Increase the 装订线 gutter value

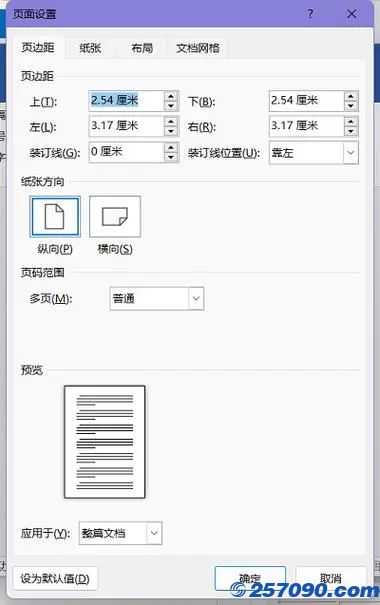(x=171, y=147)
